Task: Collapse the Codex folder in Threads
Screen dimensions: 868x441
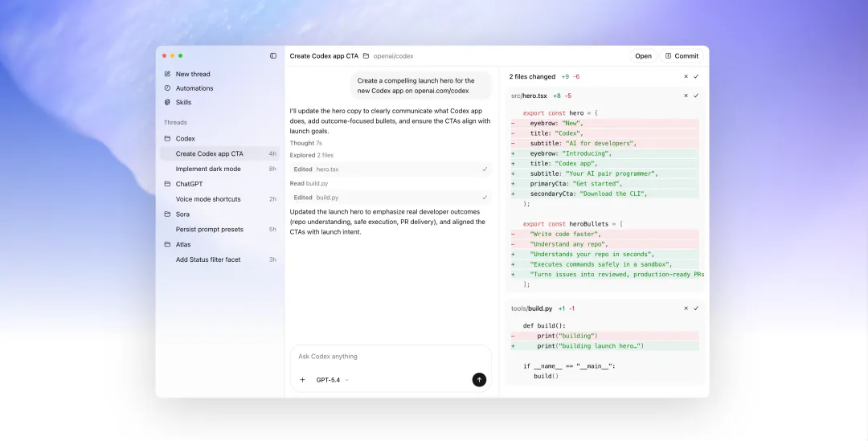Action: (x=168, y=139)
